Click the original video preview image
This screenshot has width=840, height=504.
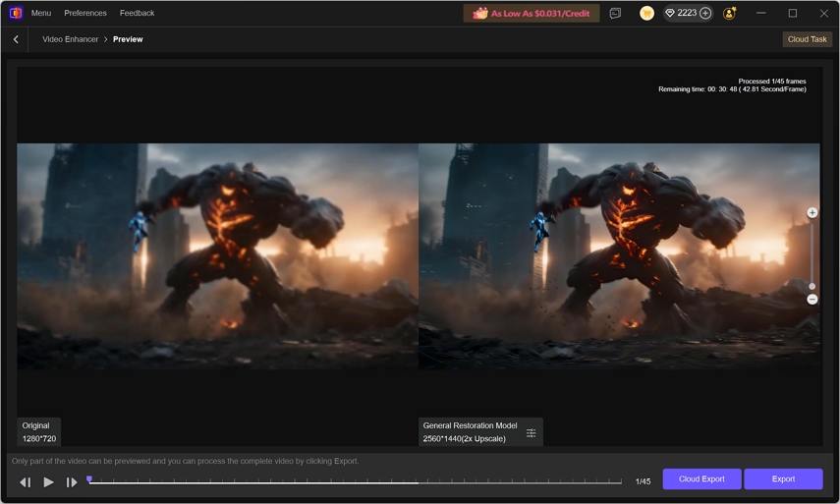click(217, 256)
